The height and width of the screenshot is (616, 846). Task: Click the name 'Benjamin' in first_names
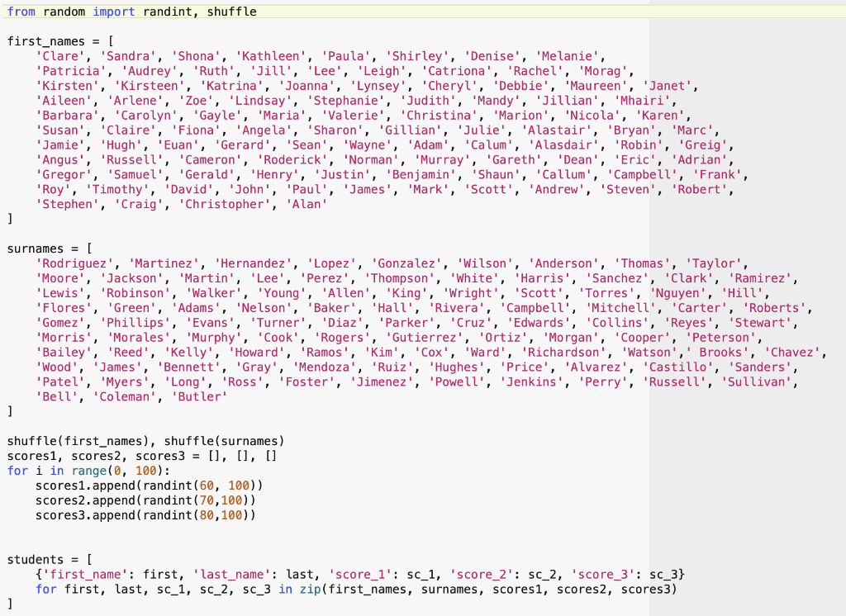(424, 175)
